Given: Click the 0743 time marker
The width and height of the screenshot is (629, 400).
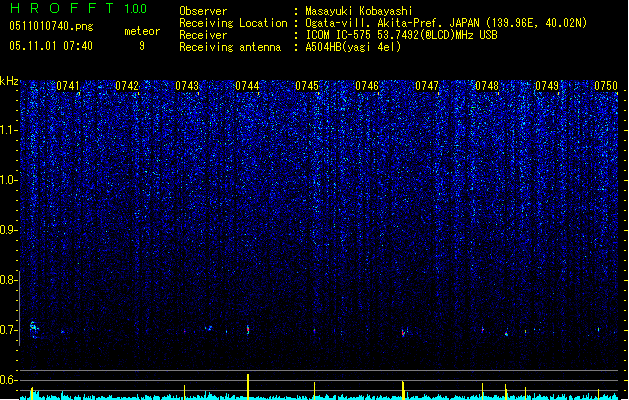Looking at the screenshot, I should pos(187,86).
